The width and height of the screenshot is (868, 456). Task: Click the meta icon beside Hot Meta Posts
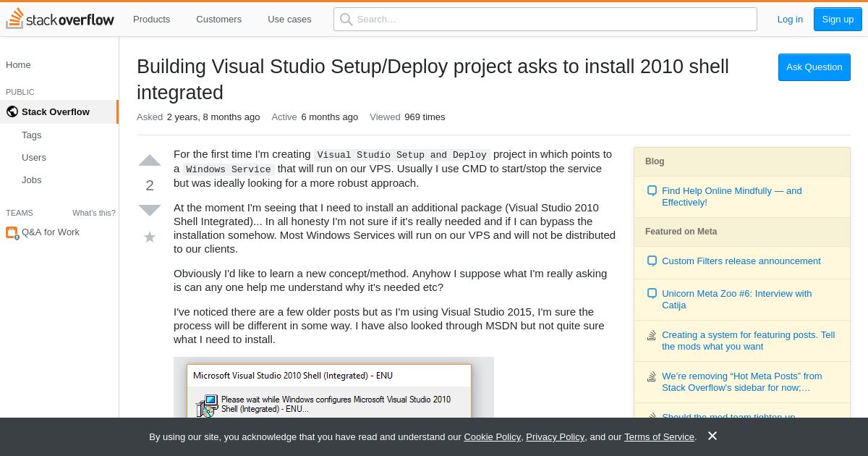pos(652,376)
